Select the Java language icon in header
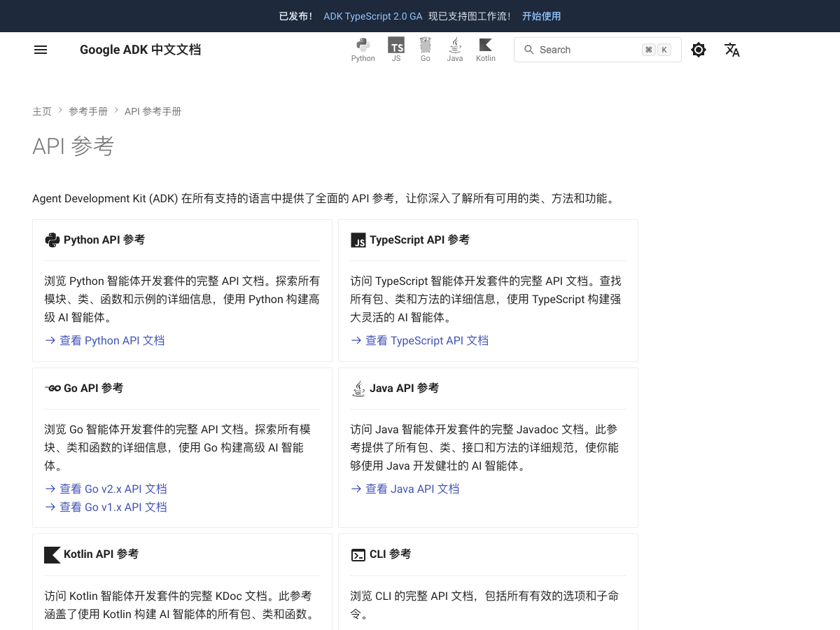 455,50
